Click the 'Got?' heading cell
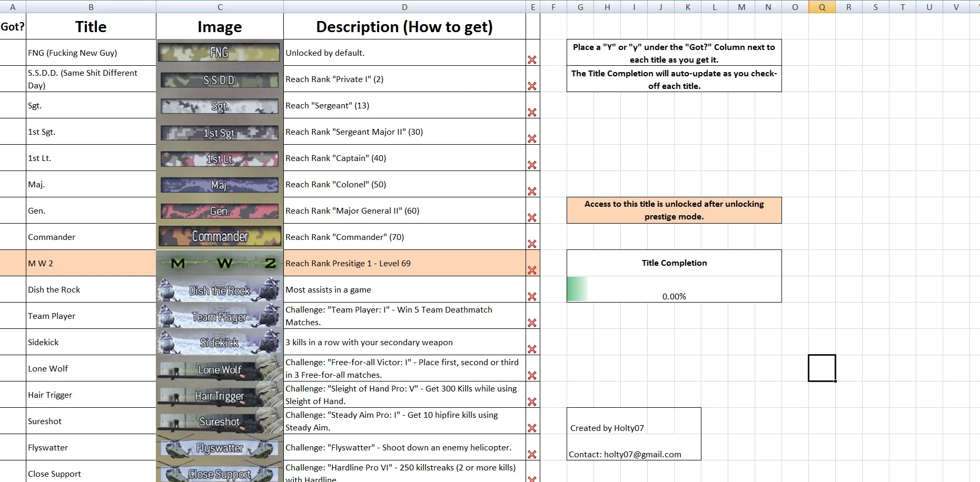Screen dimensions: 980x482 point(13,26)
